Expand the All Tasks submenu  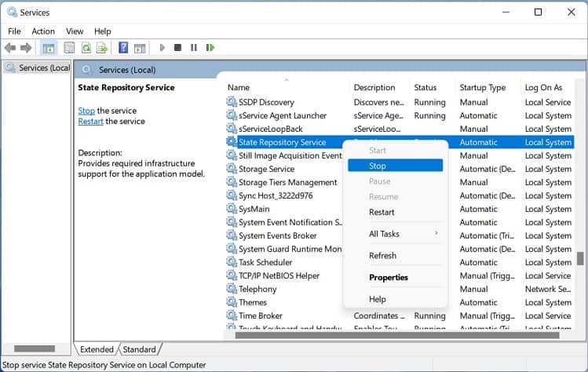click(x=395, y=234)
